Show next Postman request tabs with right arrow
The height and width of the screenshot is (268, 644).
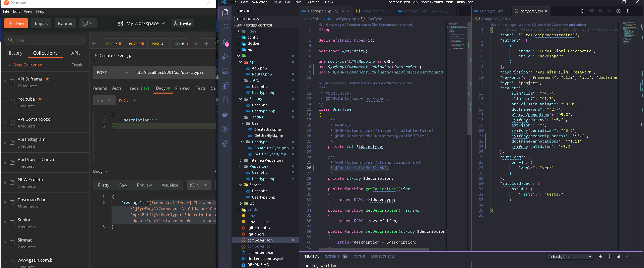pos(196,44)
